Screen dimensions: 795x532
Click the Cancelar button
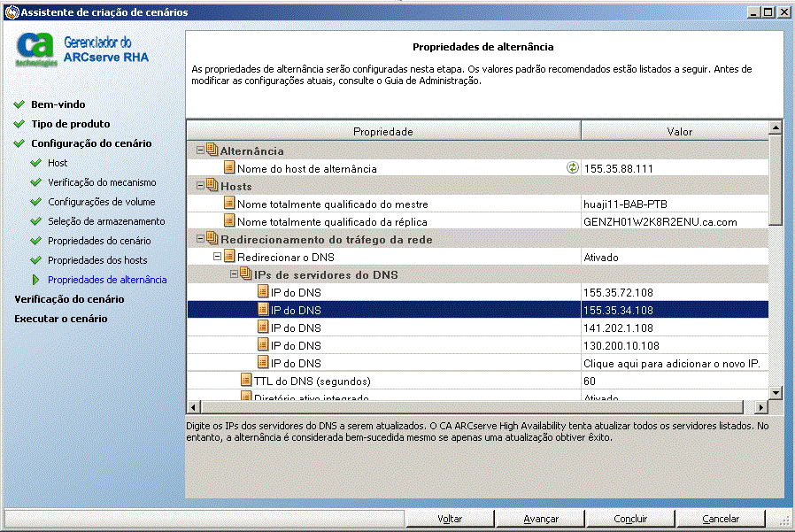click(721, 519)
